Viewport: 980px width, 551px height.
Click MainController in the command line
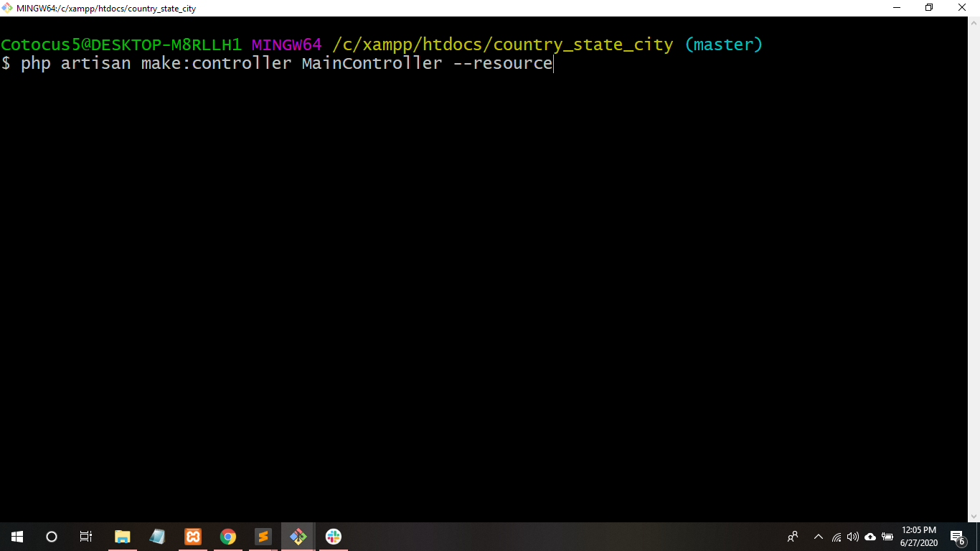point(372,63)
